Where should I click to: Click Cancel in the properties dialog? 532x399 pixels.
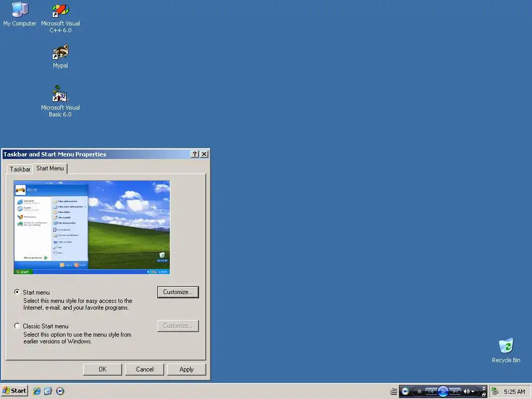tap(144, 369)
